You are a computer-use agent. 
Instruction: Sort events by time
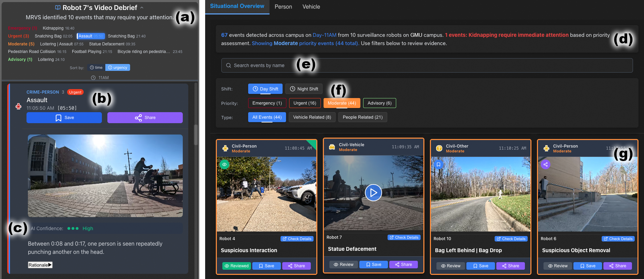pyautogui.click(x=96, y=68)
